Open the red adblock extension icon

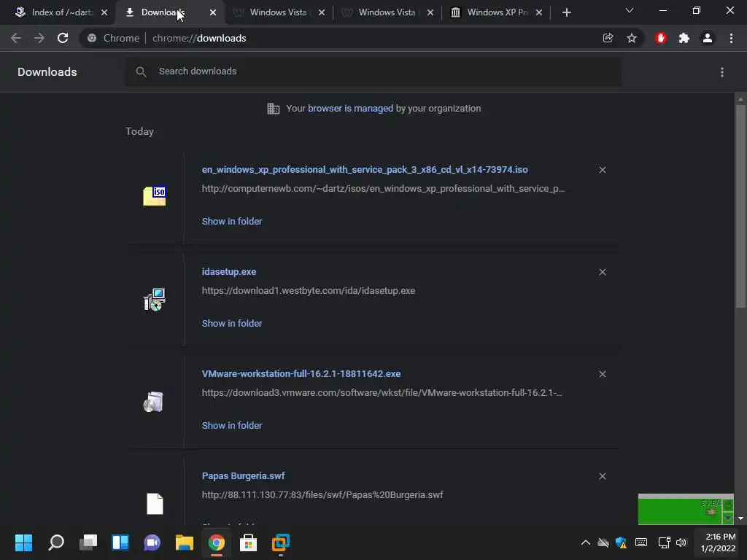661,38
